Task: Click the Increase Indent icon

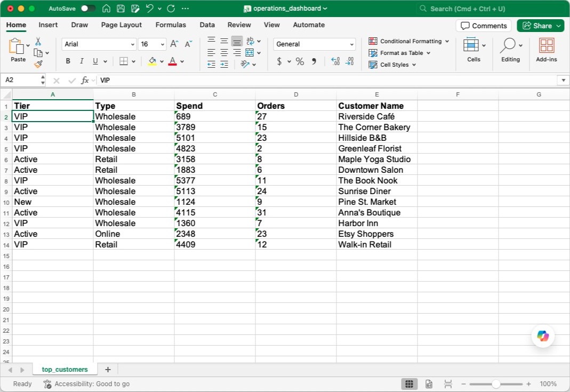Action: tap(224, 65)
